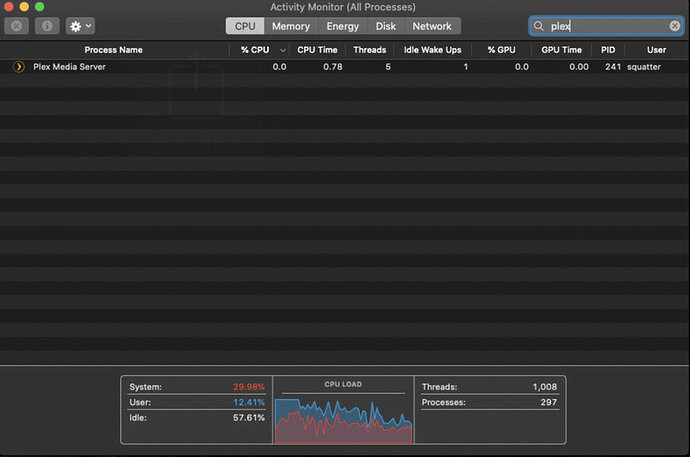Click the user name squatter
The height and width of the screenshot is (457, 690).
coord(644,67)
